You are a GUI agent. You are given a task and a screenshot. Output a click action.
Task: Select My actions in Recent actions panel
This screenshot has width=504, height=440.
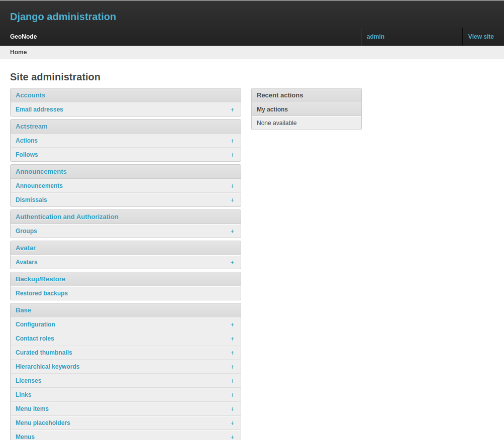tap(272, 109)
